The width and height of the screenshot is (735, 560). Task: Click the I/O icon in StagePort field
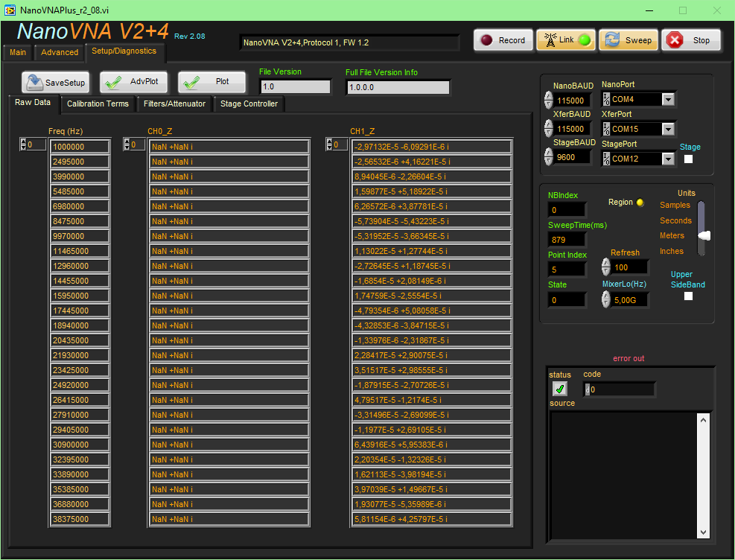(607, 159)
